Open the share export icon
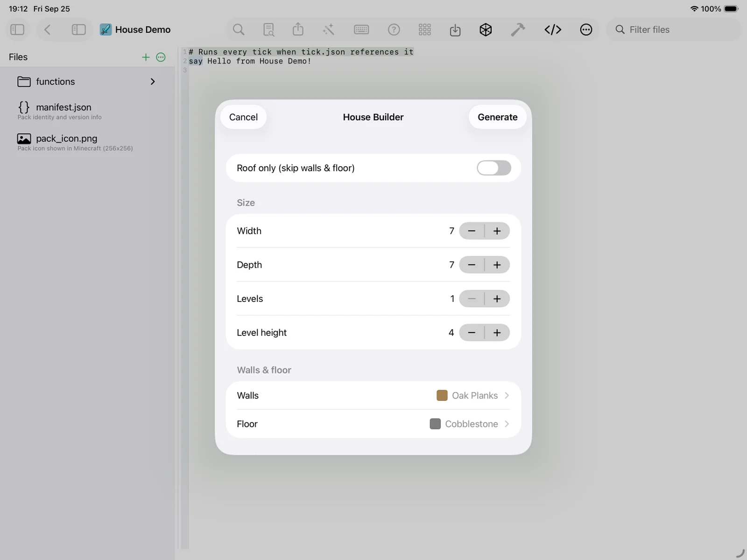 tap(298, 29)
